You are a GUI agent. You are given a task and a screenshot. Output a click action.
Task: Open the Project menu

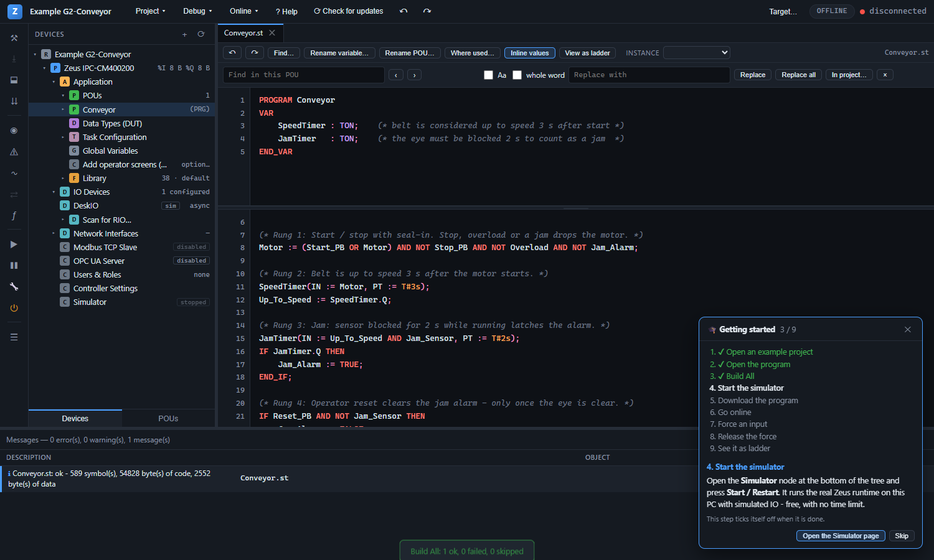pos(151,11)
